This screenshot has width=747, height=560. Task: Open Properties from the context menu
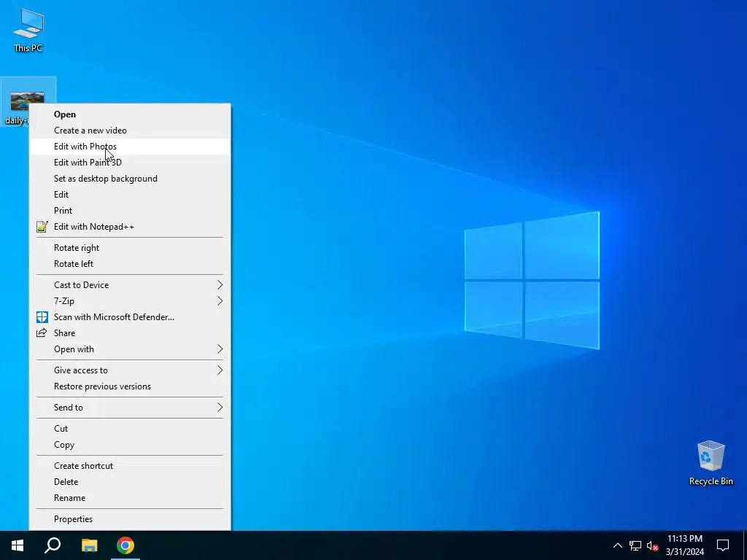[x=130, y=519]
